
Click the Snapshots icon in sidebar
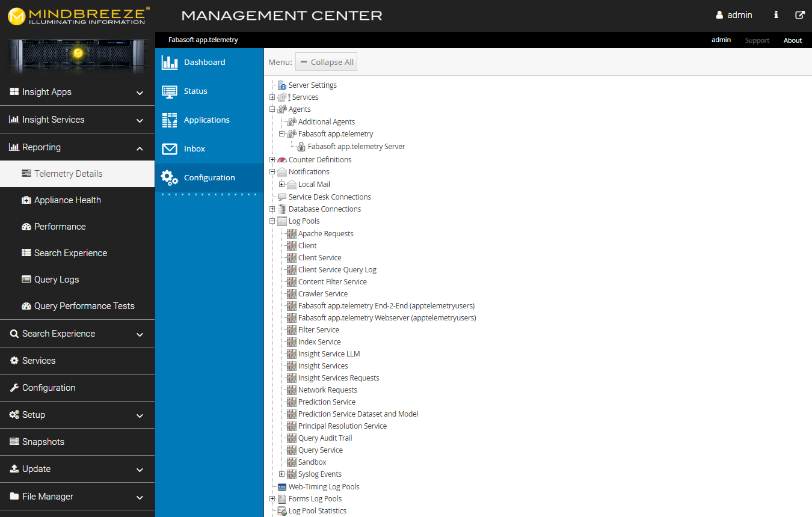14,442
